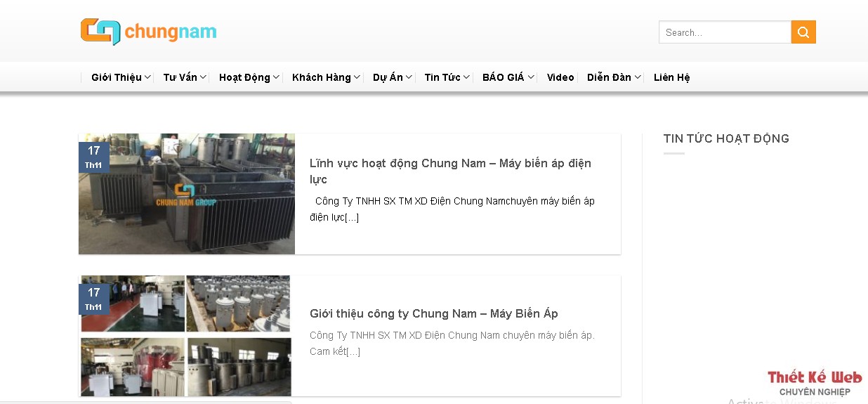Open the Liên Hệ contact page
This screenshot has width=868, height=404.
click(x=671, y=77)
